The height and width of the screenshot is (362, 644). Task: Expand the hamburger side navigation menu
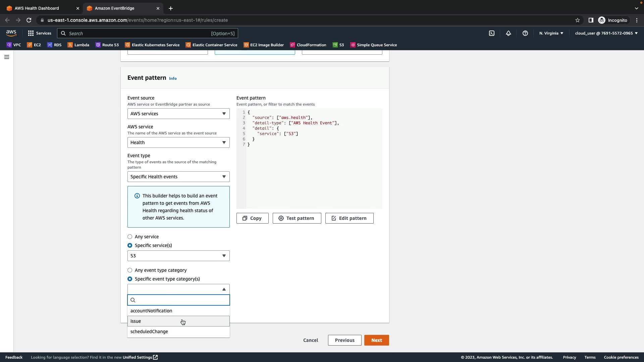tap(6, 57)
